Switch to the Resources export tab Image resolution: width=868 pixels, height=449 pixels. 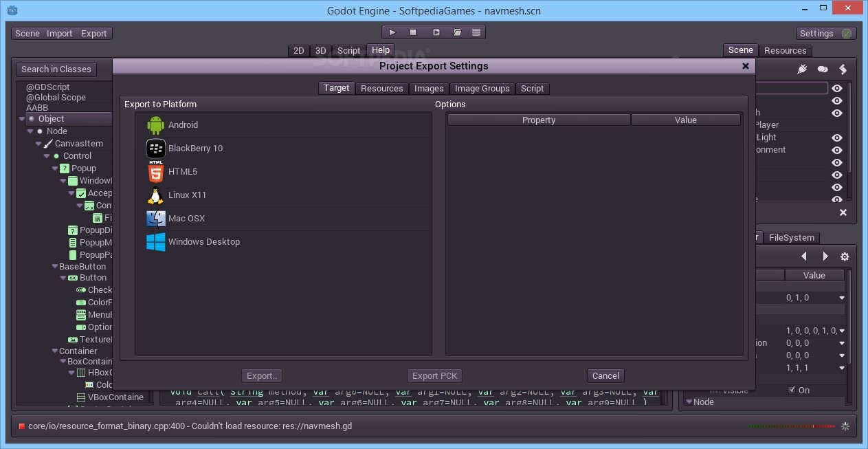(381, 88)
